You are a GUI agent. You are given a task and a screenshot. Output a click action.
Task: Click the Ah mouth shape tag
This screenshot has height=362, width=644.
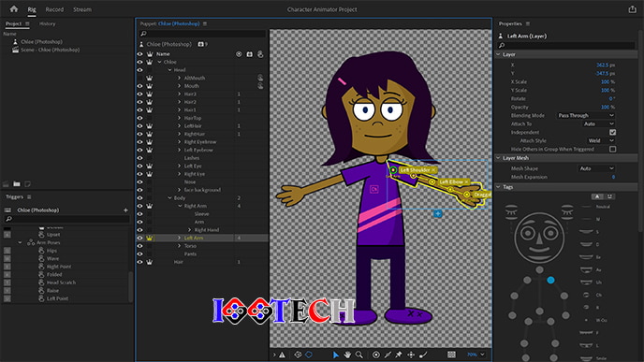[587, 269]
